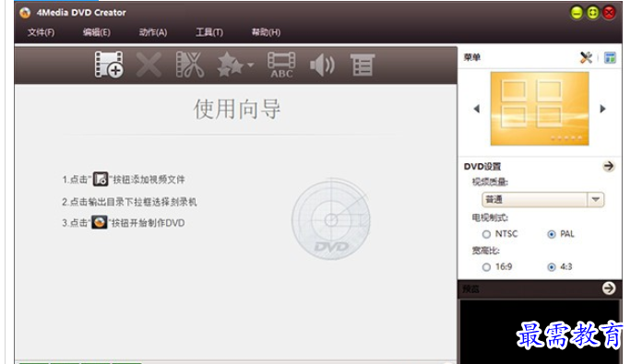Close the window with red button
The image size is (631, 364).
(609, 13)
